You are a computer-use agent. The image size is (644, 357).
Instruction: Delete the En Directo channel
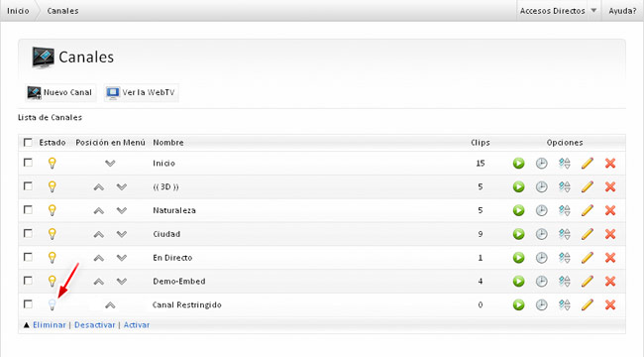point(610,258)
